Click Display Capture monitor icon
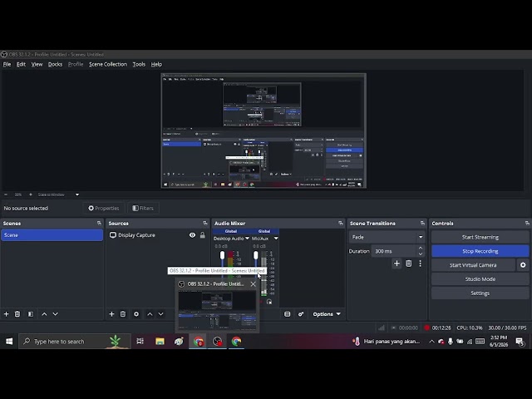Image resolution: width=532 pixels, height=399 pixels. [x=113, y=234]
